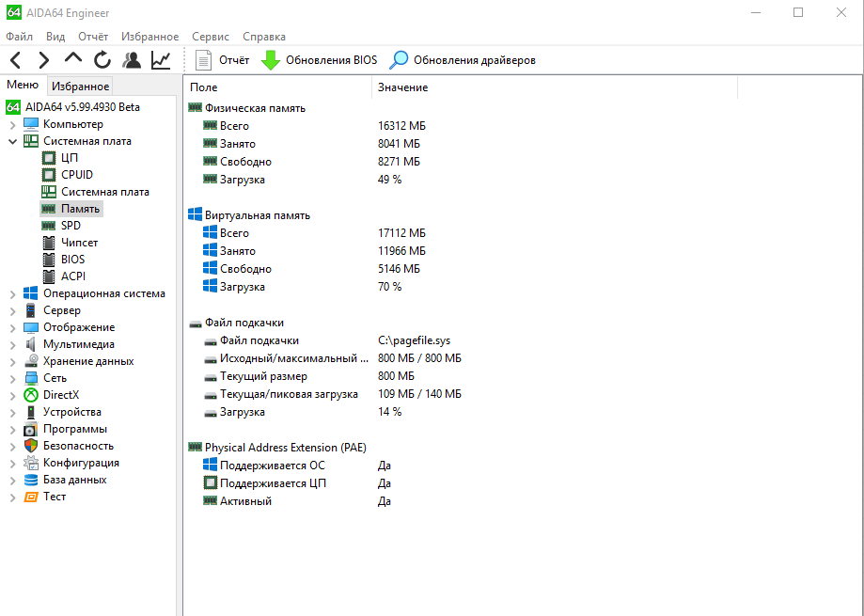Screen dimensions: 864x616
Task: Click the Обновления драйверов button label
Action: point(475,60)
